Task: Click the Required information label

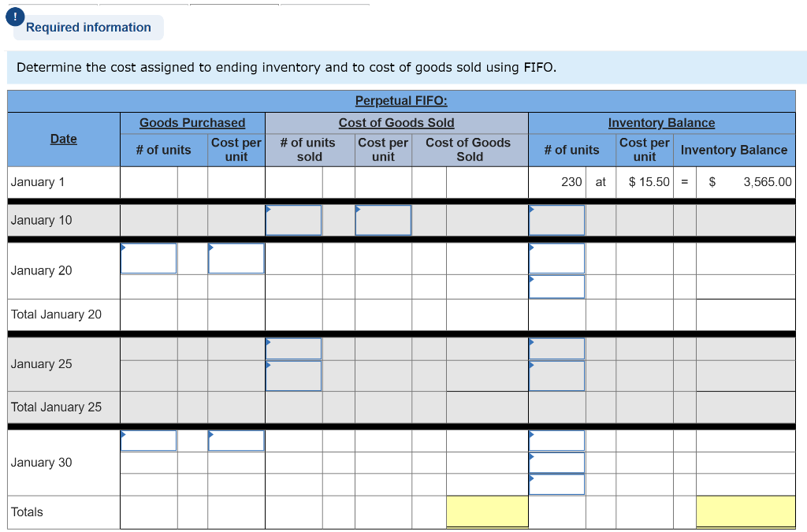Action: (87, 27)
